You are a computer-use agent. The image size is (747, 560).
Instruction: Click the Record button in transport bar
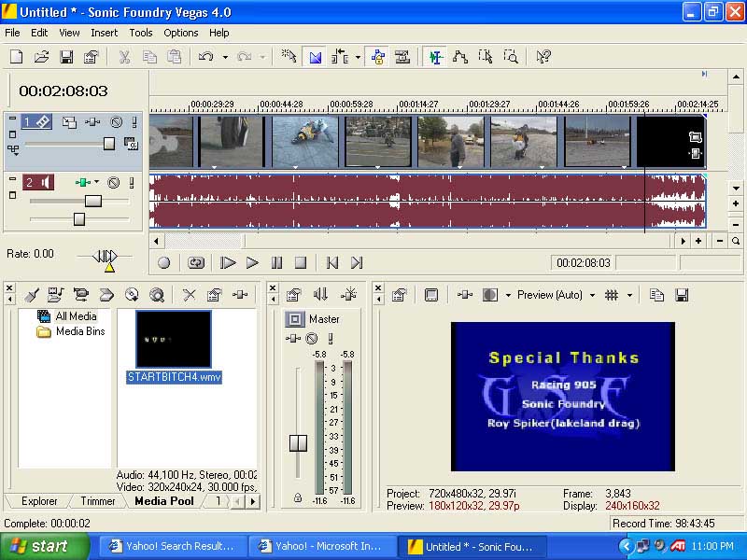164,263
